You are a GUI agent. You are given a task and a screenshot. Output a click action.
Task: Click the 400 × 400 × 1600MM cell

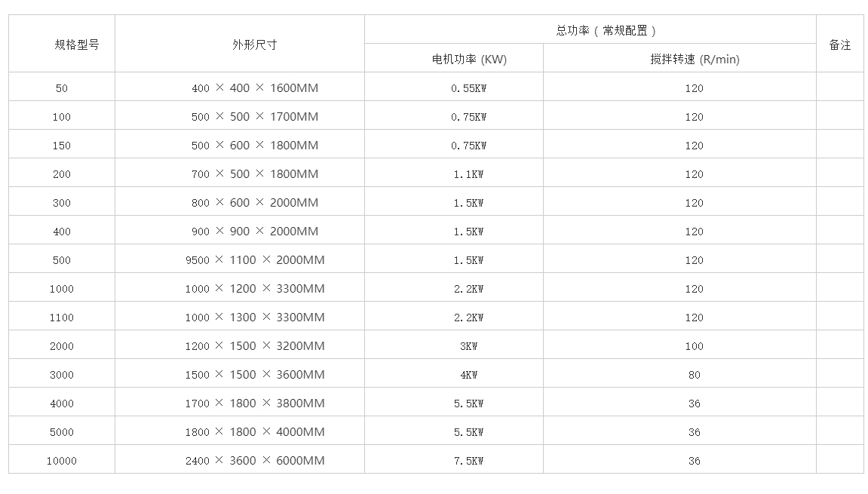point(255,88)
